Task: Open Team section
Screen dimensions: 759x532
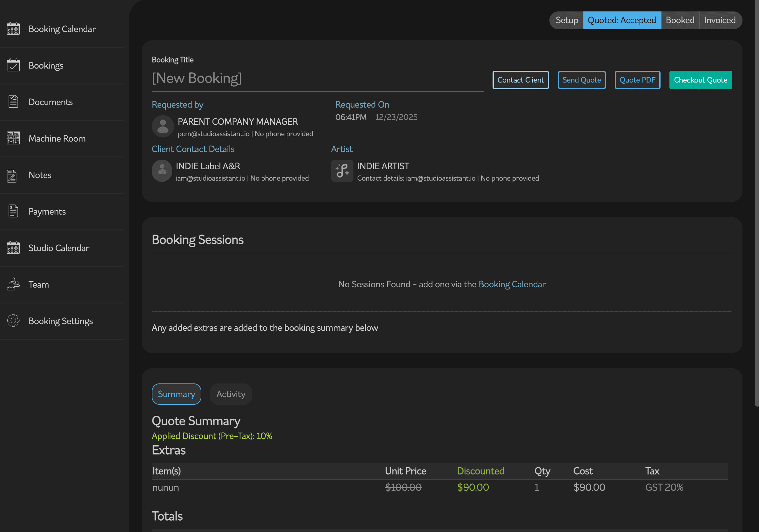Action: (x=62, y=284)
